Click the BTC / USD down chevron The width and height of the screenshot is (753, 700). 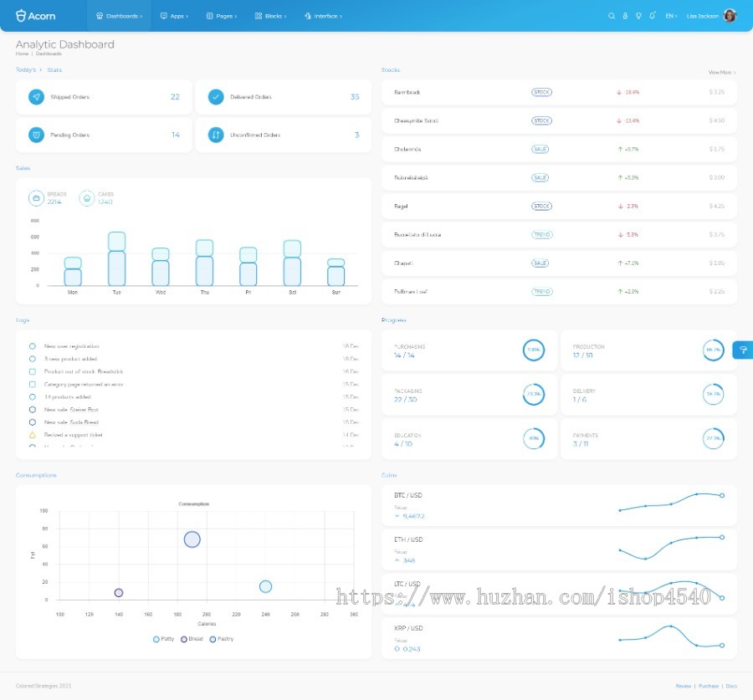coord(397,516)
